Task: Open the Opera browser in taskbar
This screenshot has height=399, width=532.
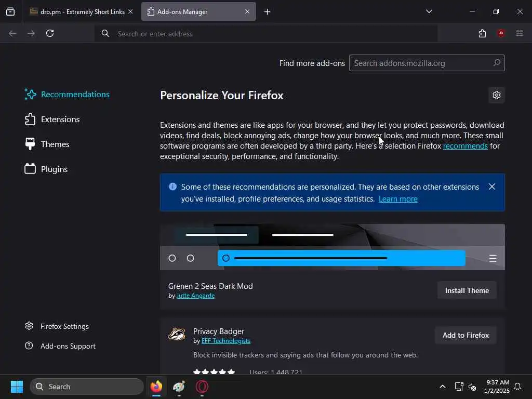Action: (x=202, y=387)
